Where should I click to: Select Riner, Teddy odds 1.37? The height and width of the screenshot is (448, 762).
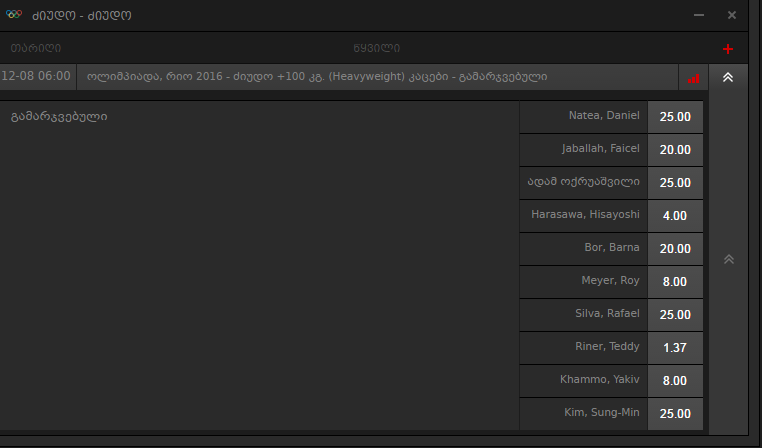pos(675,348)
